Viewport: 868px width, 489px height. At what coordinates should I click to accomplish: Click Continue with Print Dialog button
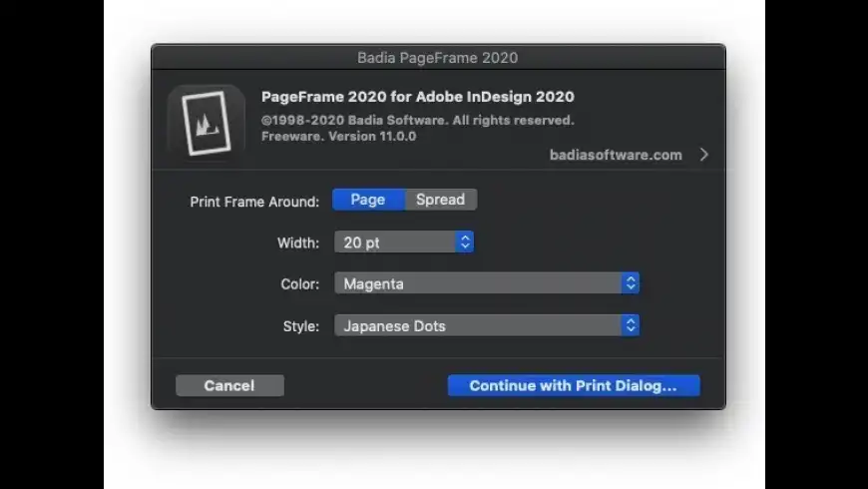(574, 385)
